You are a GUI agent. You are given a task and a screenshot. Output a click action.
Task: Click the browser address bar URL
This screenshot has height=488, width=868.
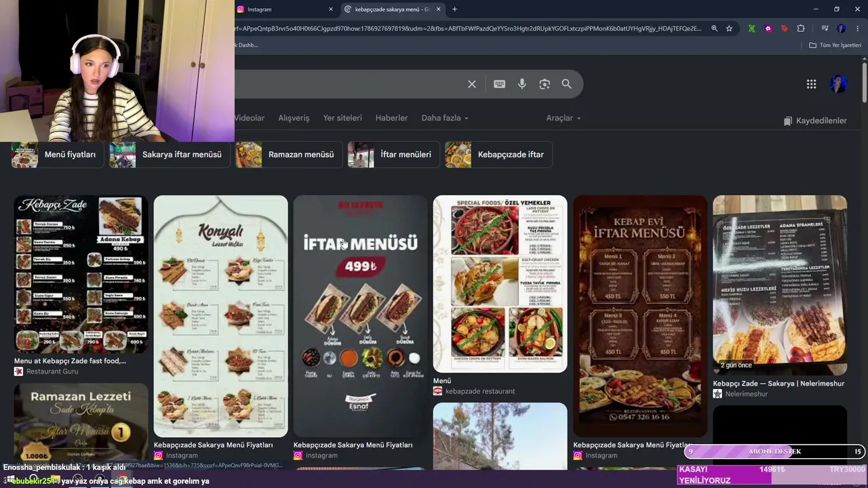click(x=468, y=28)
